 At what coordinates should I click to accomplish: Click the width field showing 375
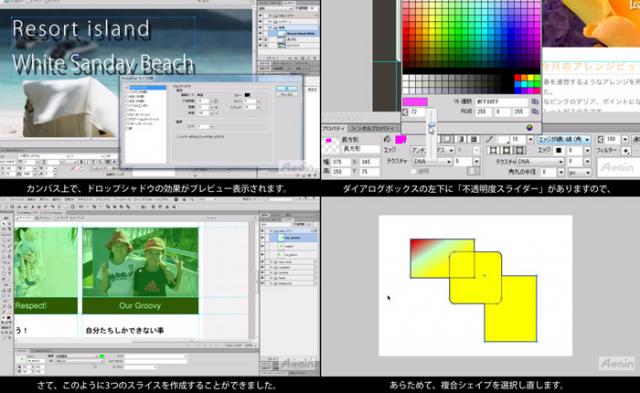click(342, 162)
